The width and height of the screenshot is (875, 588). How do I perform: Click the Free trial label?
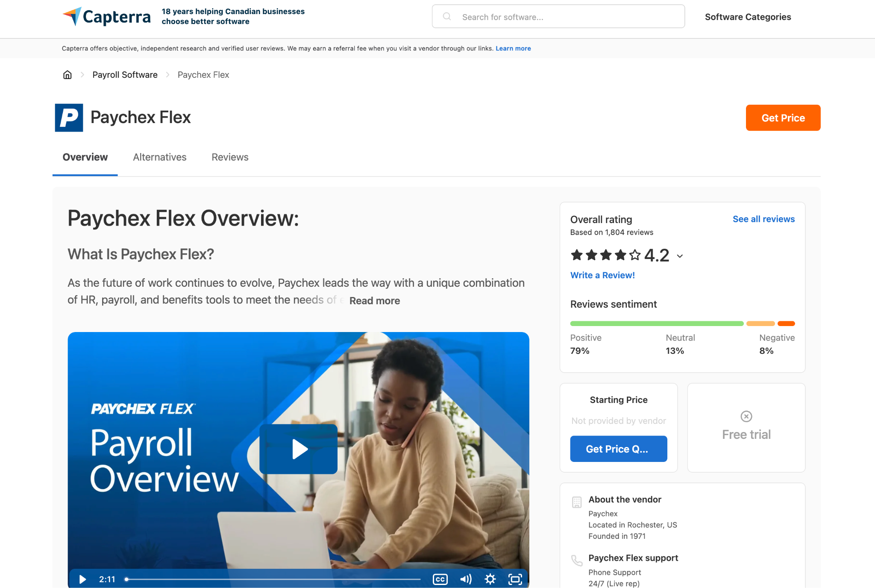(746, 435)
